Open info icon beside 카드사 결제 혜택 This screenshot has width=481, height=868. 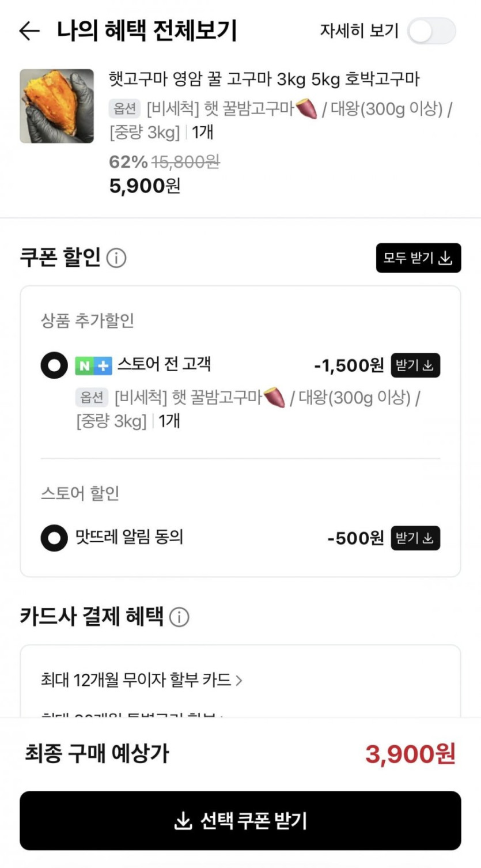coord(179,617)
